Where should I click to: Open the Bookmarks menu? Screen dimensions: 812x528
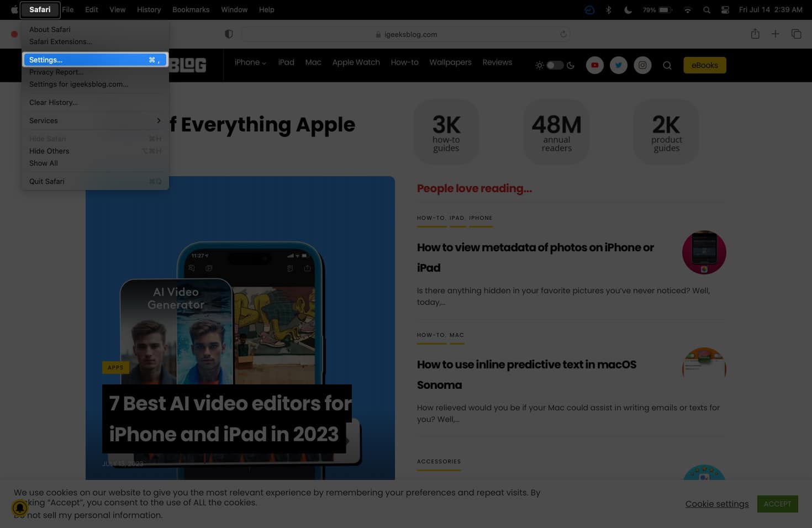(191, 9)
